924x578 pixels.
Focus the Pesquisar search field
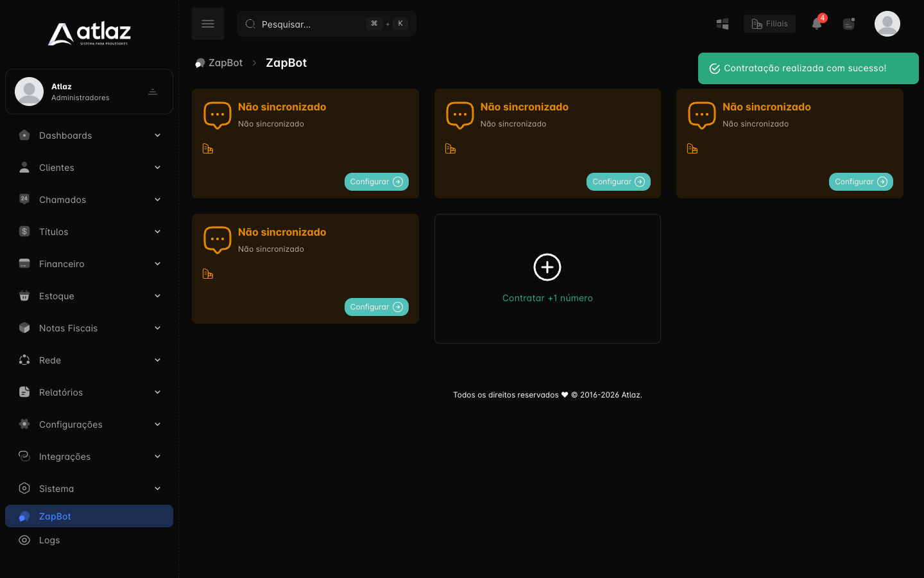(327, 24)
